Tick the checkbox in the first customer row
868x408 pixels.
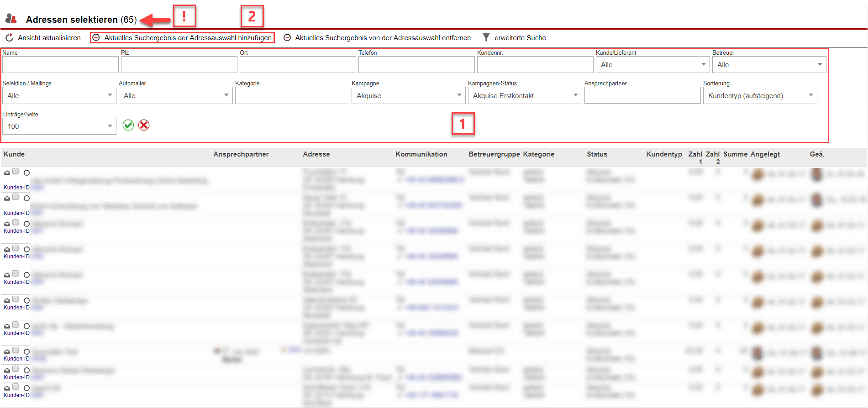[16, 172]
